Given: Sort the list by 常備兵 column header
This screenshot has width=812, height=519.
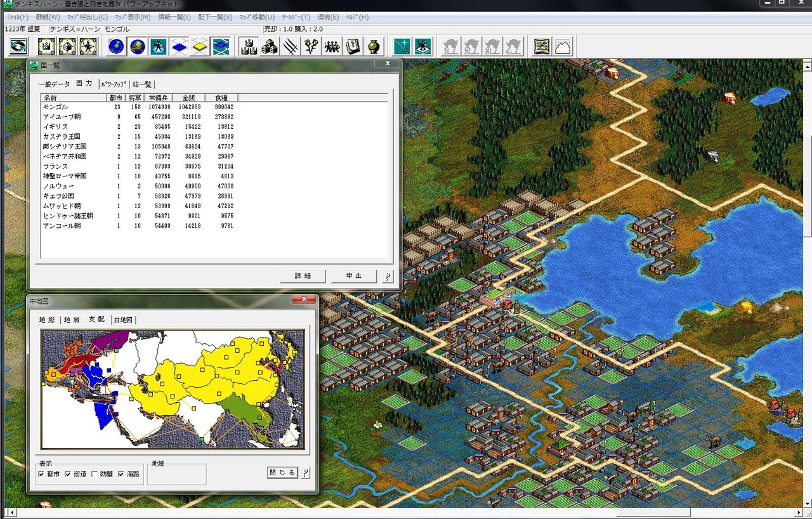Looking at the screenshot, I should pos(158,98).
